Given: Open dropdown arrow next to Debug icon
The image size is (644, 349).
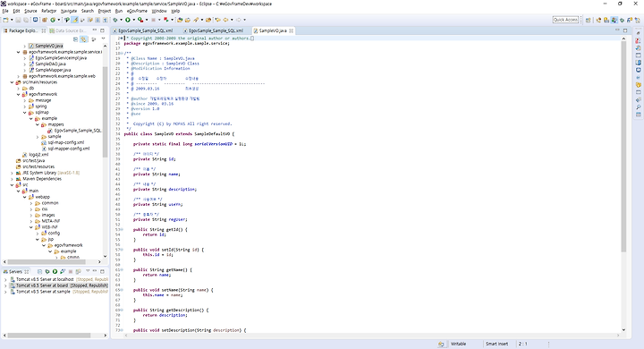Looking at the screenshot, I should pos(121,20).
